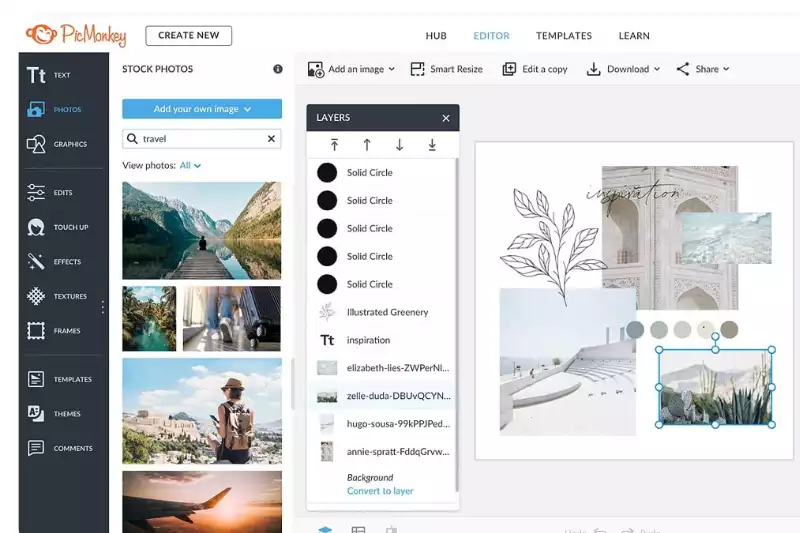Pick woman with backpack stock photo

click(202, 411)
